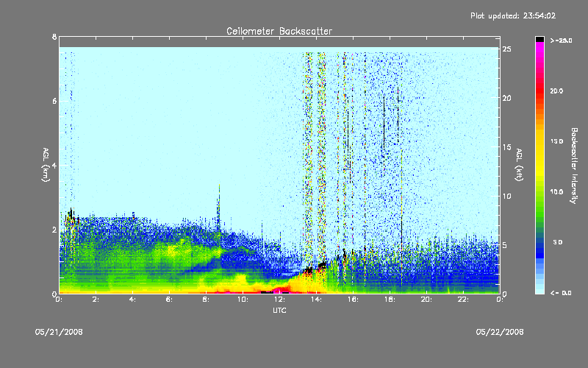Click the '>=25.0' colorbar maximum label

(562, 40)
